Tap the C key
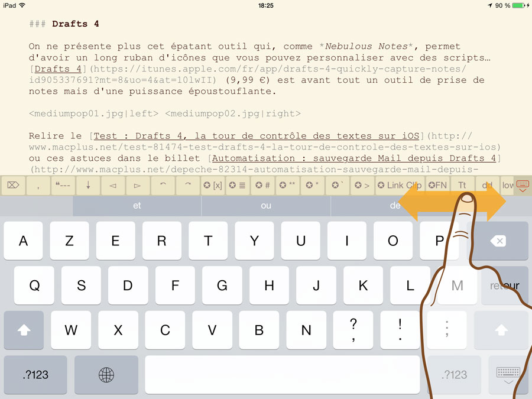 [165, 330]
